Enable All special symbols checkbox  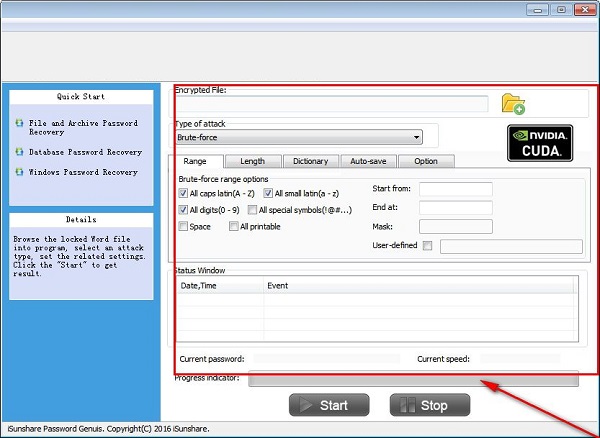(x=251, y=210)
